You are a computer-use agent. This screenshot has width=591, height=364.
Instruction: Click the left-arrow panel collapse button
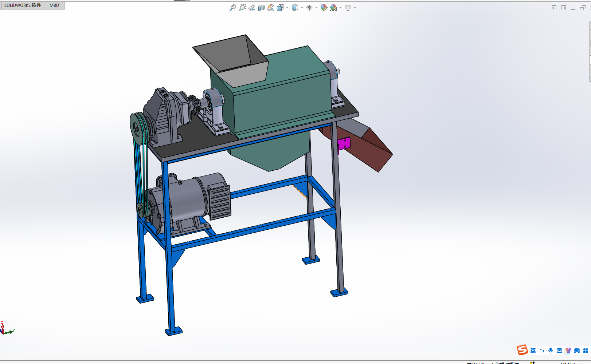click(x=554, y=8)
